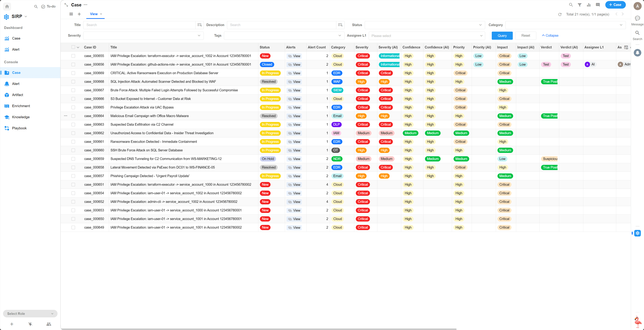
Task: Click the blue Query button
Action: click(502, 35)
